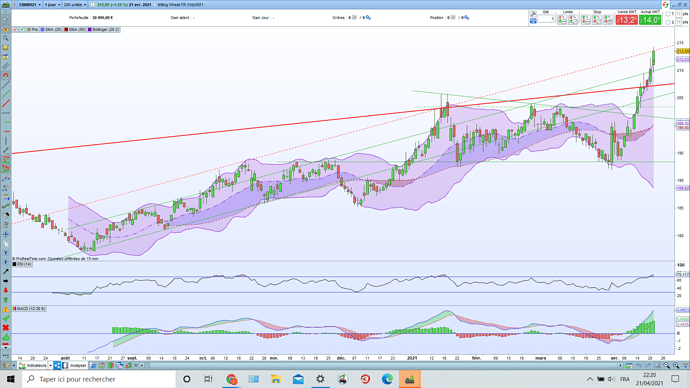Image resolution: width=690 pixels, height=388 pixels.
Task: Select the vertical line tool
Action: tap(6, 141)
